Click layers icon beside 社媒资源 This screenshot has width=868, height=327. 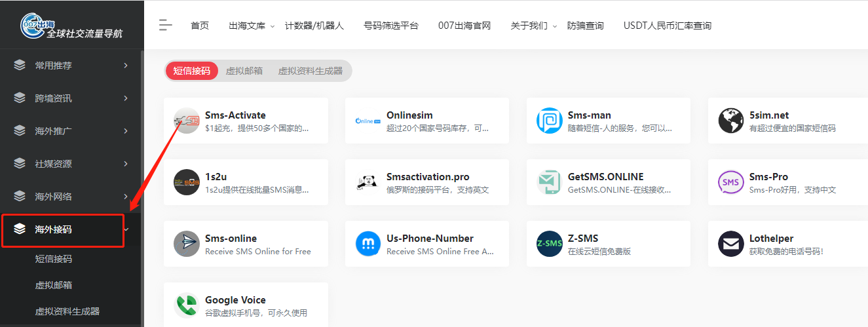pyautogui.click(x=20, y=164)
